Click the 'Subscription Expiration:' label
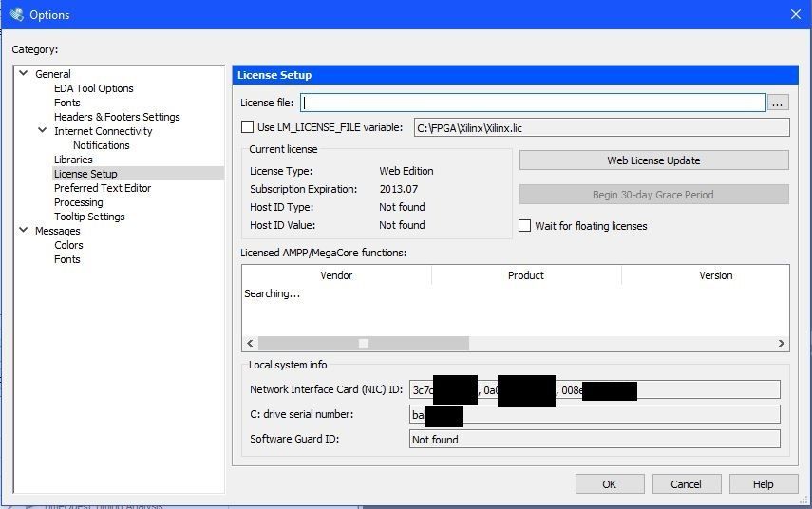Image resolution: width=812 pixels, height=509 pixels. click(x=304, y=189)
